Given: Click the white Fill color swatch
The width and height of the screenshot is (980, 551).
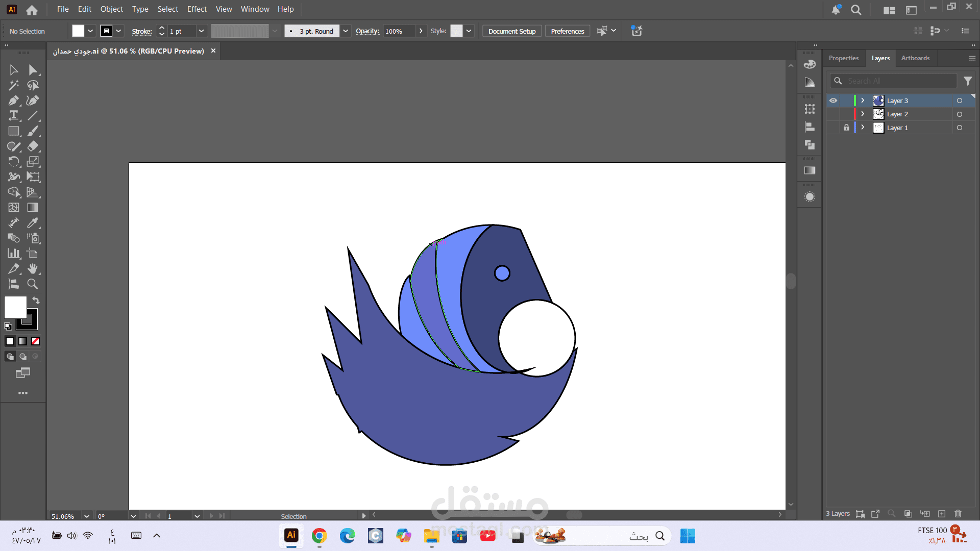Looking at the screenshot, I should click(15, 307).
